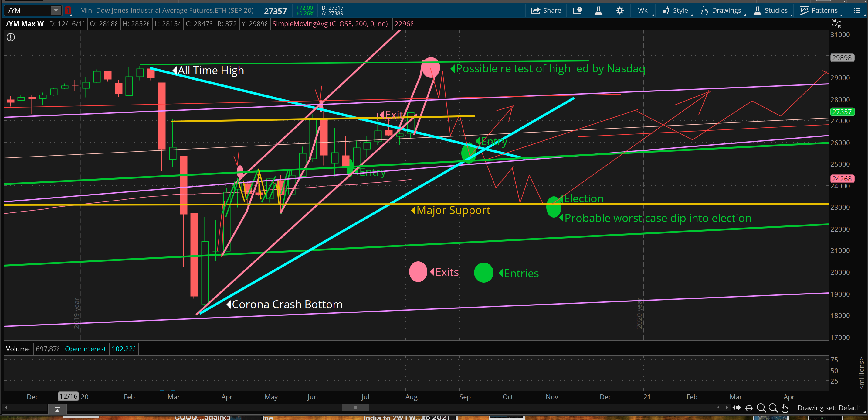Expand the Studies dropdown
The width and height of the screenshot is (868, 420).
click(771, 10)
